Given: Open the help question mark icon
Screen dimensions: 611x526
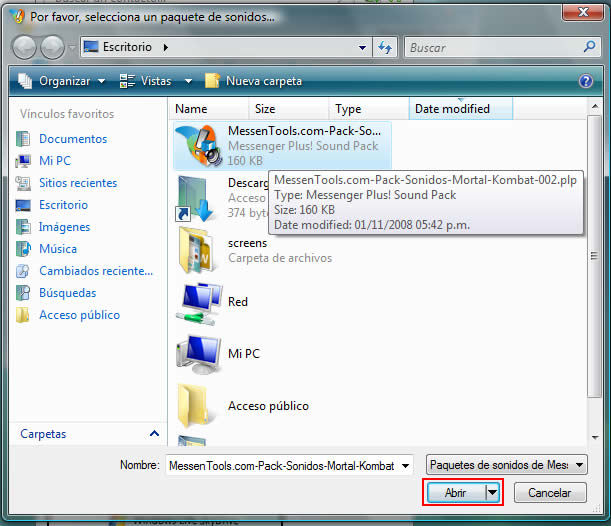Looking at the screenshot, I should point(586,81).
